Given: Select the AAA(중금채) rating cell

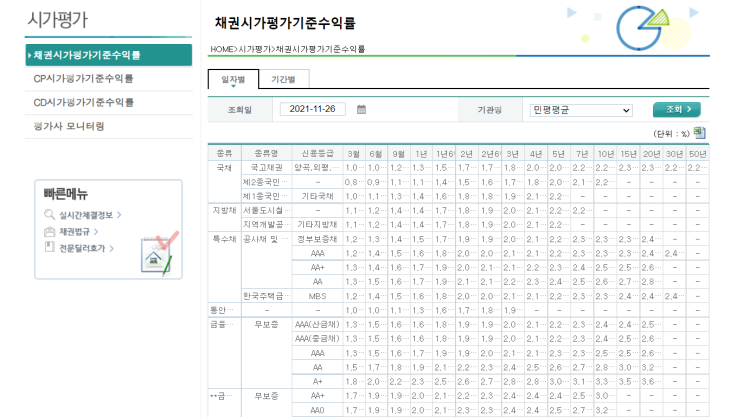Looking at the screenshot, I should click(x=317, y=339).
